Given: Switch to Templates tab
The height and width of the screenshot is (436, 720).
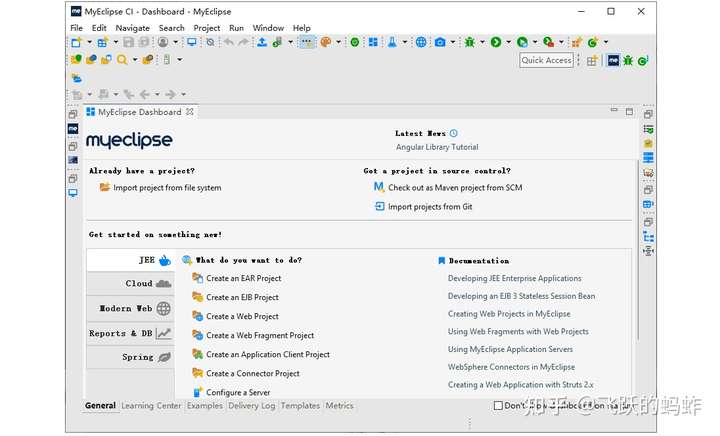Looking at the screenshot, I should pos(300,406).
